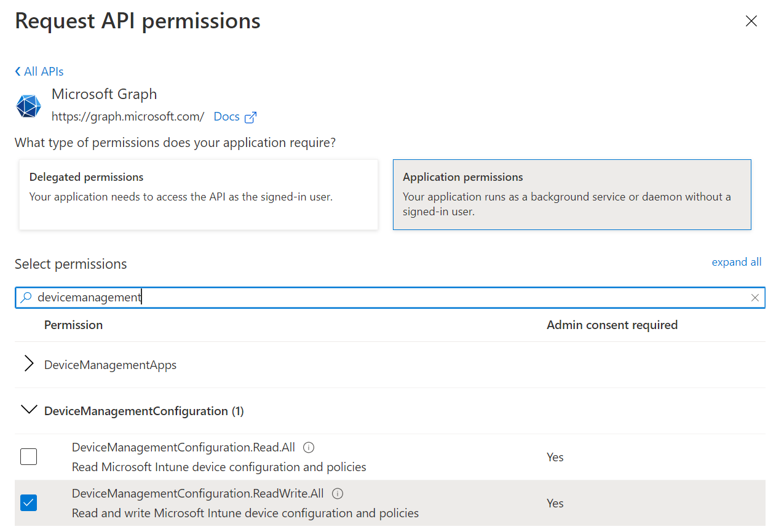Click the magnifier icon in permission search box
Screen dimensions: 768x532
pyautogui.click(x=26, y=298)
